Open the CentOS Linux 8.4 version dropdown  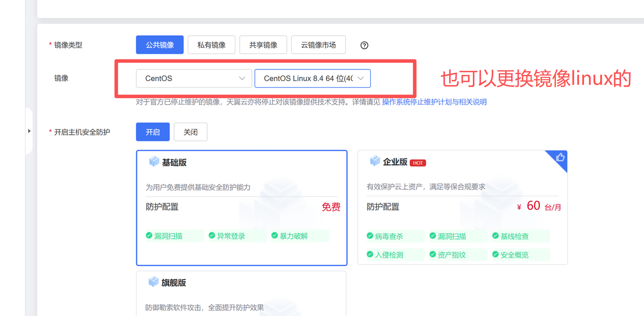tap(312, 78)
